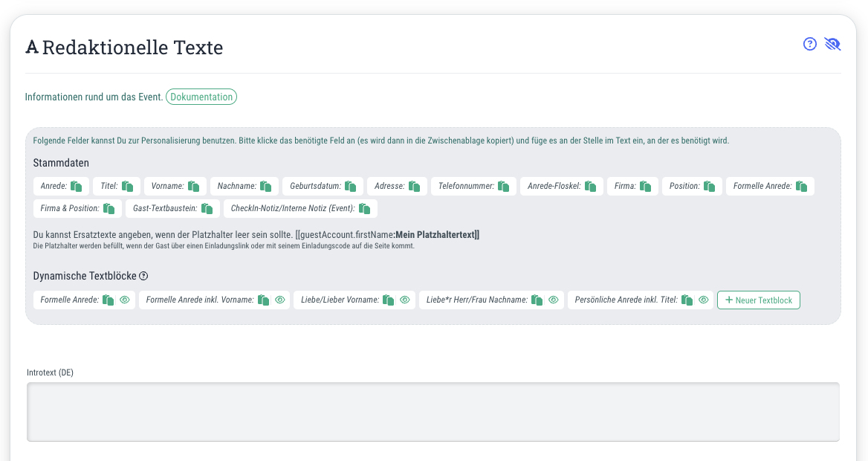The image size is (868, 461).
Task: Add a Neuer Textblock
Action: [759, 300]
